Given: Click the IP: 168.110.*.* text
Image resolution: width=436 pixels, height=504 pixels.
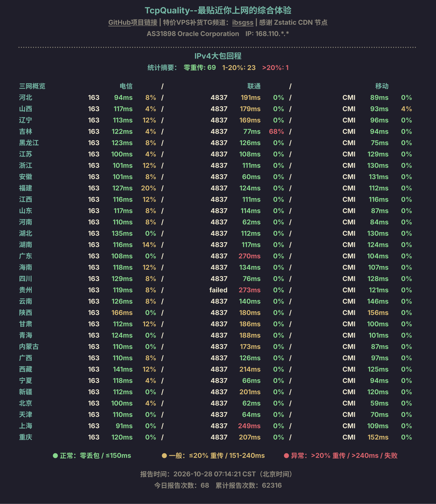Looking at the screenshot, I should click(x=267, y=34).
